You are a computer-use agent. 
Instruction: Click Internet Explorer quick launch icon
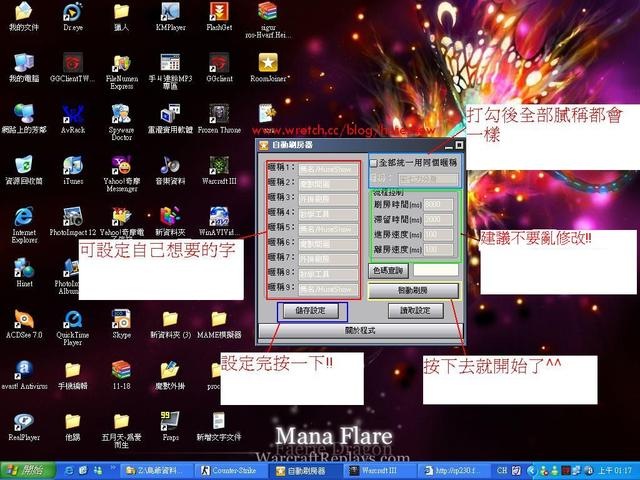[x=69, y=471]
